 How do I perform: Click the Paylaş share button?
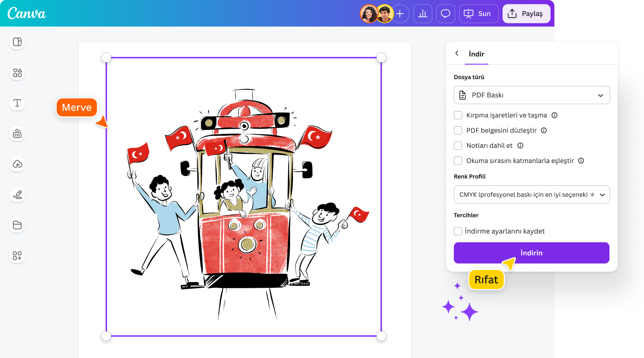pos(526,14)
